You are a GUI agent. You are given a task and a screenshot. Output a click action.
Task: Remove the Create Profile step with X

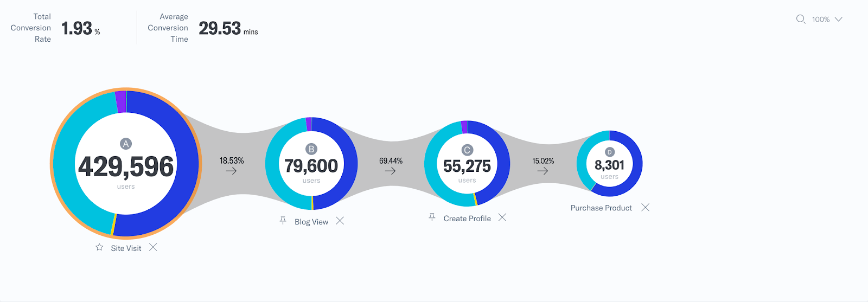(502, 217)
